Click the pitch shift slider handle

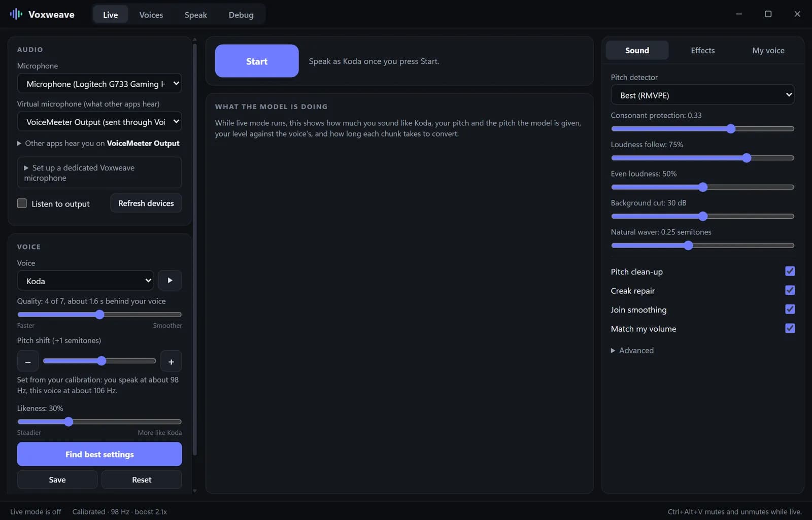click(101, 361)
